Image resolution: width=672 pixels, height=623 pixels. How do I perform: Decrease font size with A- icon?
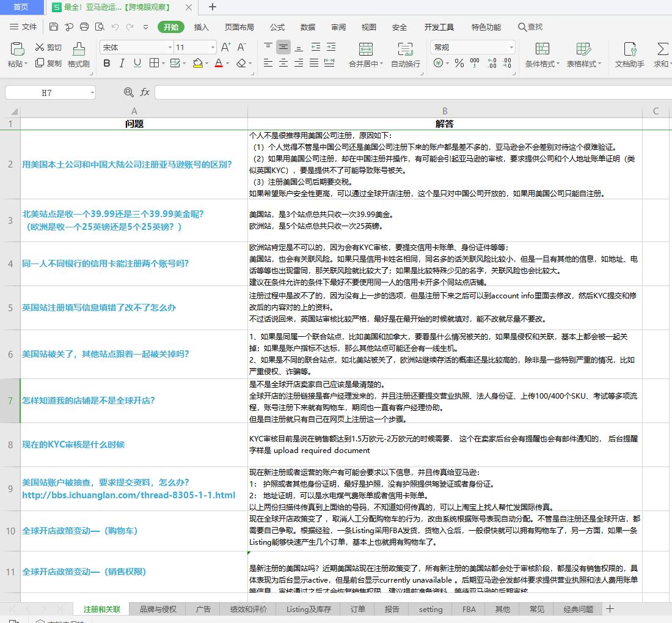pyautogui.click(x=242, y=47)
